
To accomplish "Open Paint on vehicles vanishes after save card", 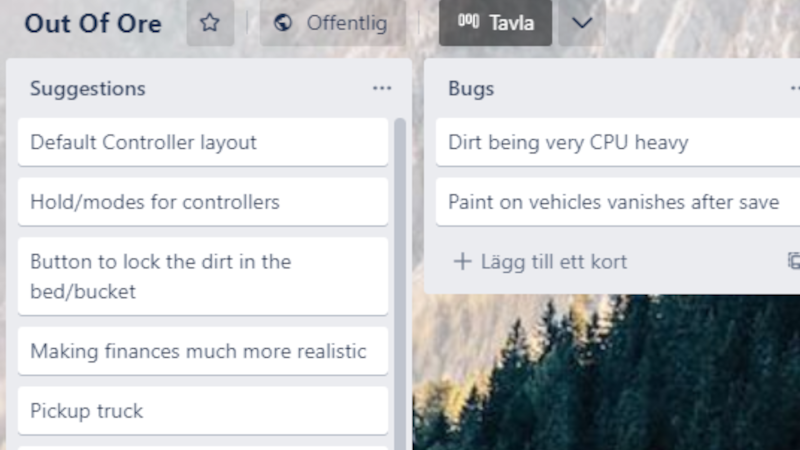I will pos(615,202).
